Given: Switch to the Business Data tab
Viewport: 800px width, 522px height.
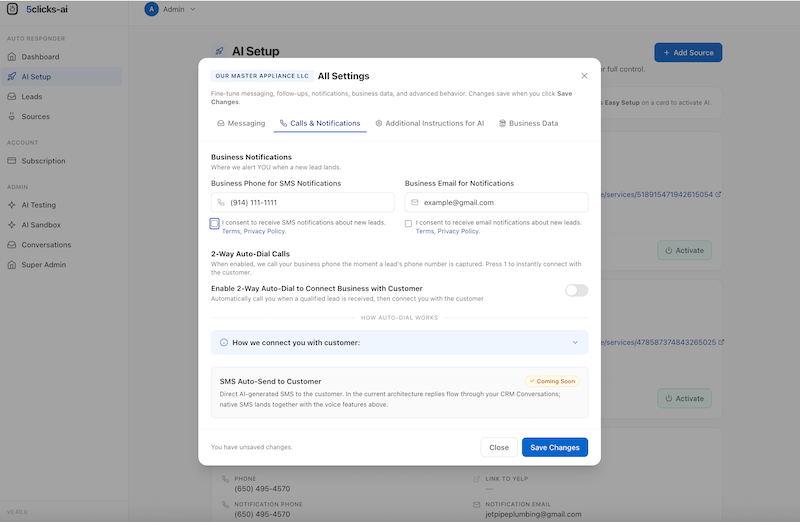Looking at the screenshot, I should tap(528, 123).
